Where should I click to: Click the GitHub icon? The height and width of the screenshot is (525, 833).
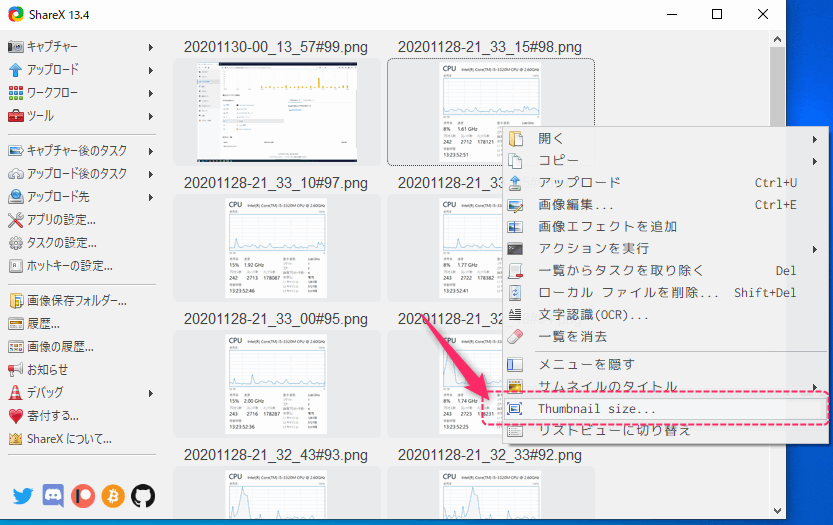[143, 496]
